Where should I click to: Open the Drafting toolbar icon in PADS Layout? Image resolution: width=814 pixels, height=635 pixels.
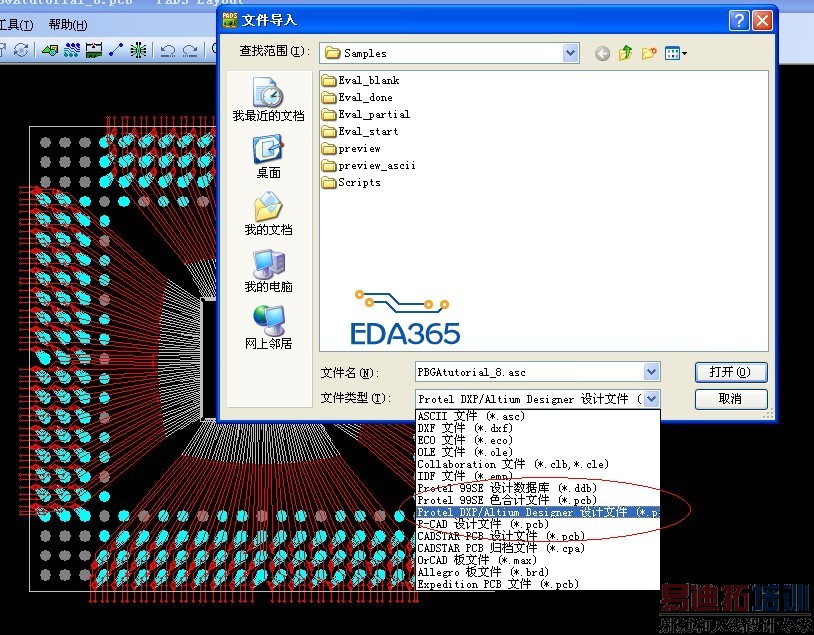click(50, 50)
